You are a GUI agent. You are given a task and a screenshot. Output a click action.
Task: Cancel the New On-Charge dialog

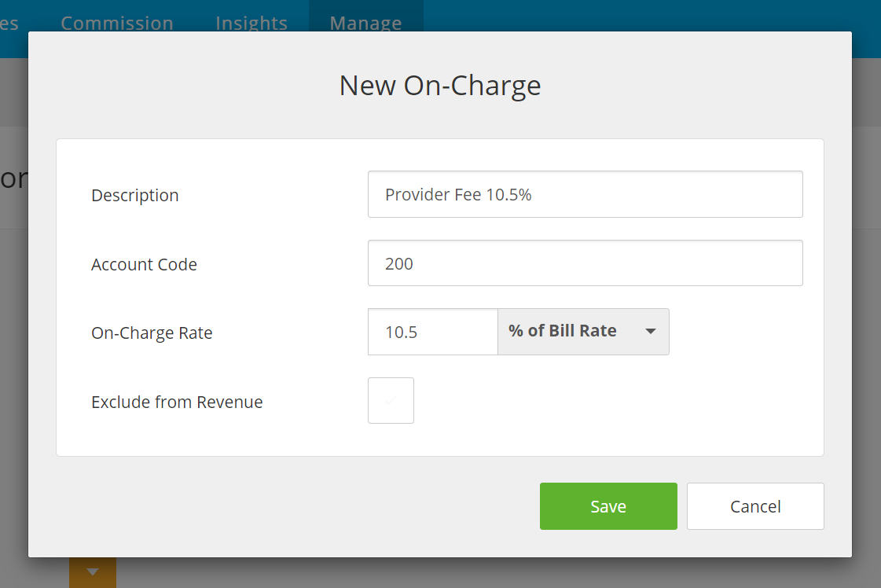click(x=755, y=506)
